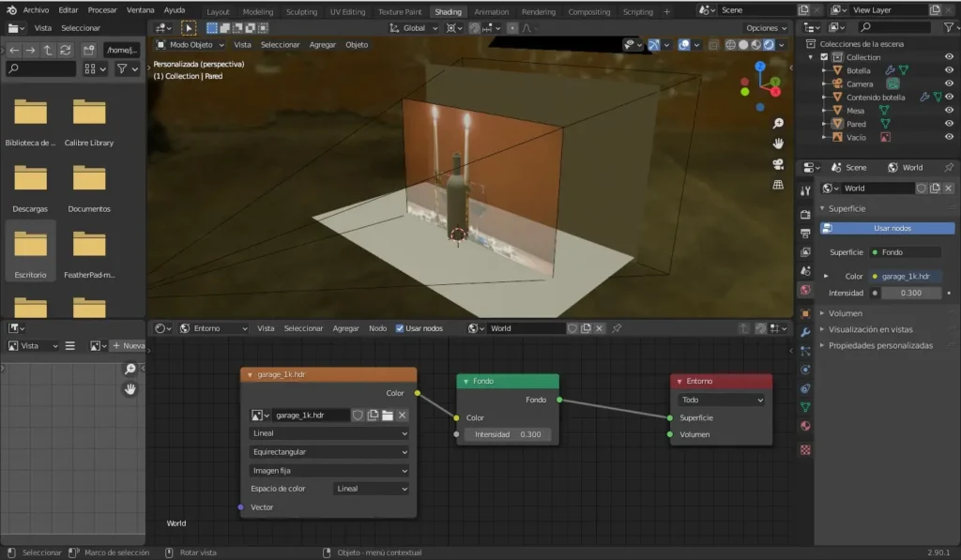Open the Escritorio folder thumbnail
The width and height of the screenshot is (961, 560).
(x=31, y=251)
